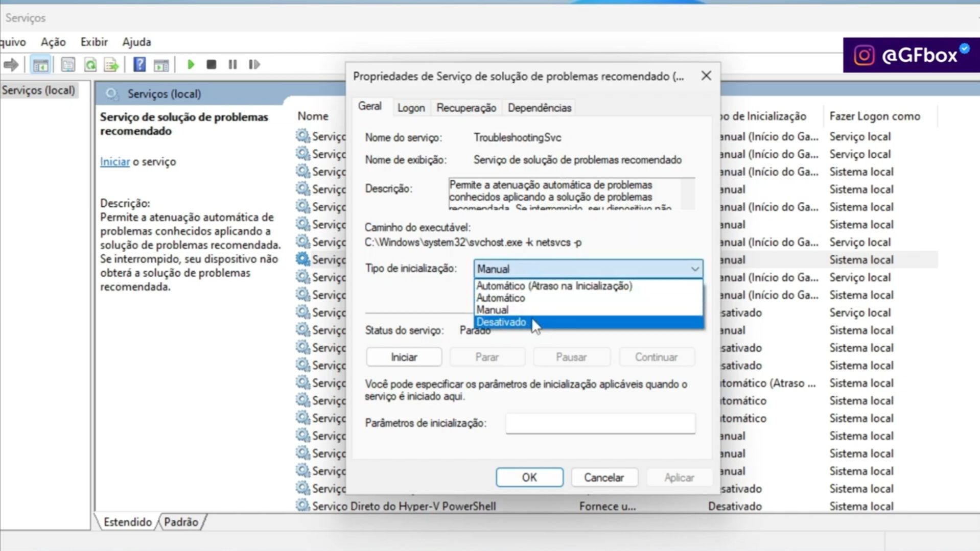Click the Cancelar button
Viewport: 980px width, 551px height.
[604, 477]
